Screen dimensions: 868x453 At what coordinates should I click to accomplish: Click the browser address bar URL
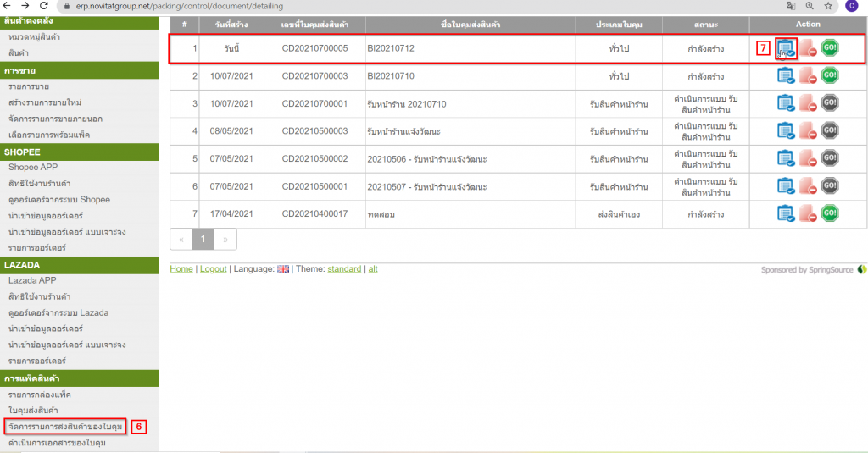pyautogui.click(x=212, y=6)
